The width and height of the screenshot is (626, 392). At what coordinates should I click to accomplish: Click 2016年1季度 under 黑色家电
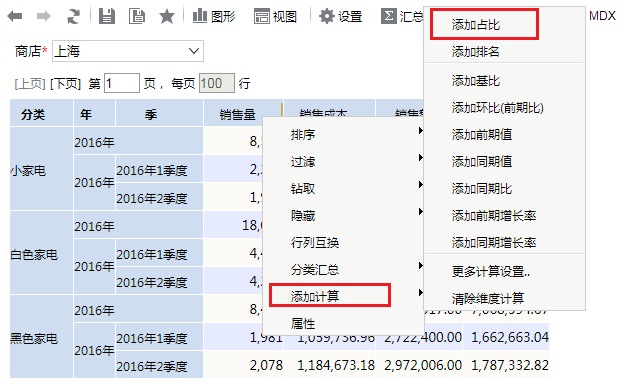pos(159,337)
